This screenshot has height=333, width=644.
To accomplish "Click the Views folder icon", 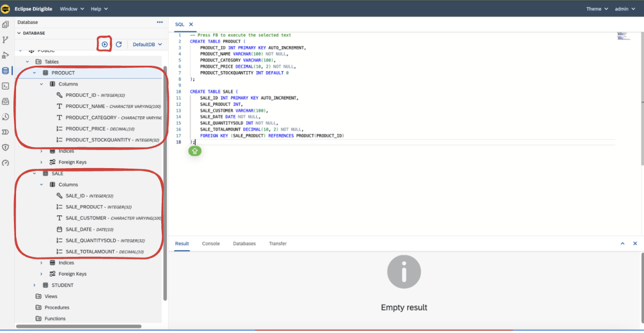I will click(x=39, y=296).
